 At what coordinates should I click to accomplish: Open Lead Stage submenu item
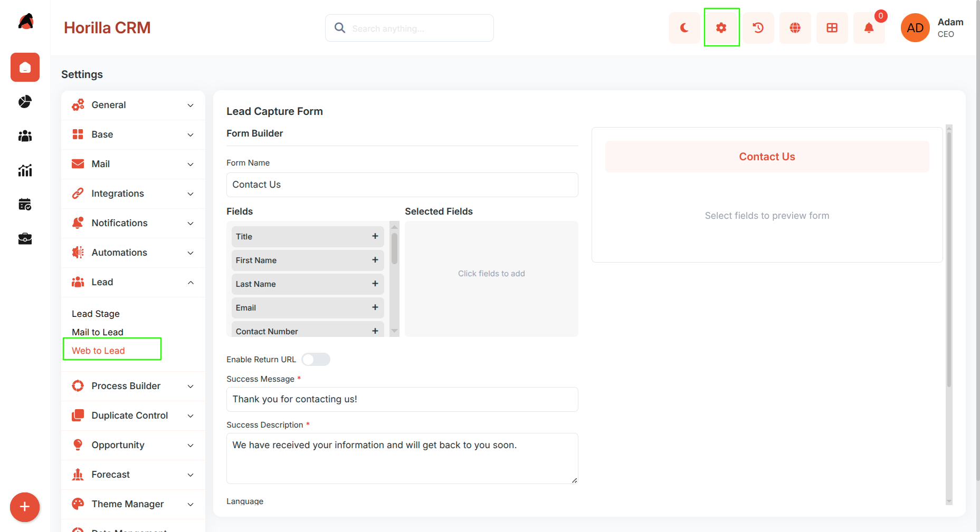point(96,314)
